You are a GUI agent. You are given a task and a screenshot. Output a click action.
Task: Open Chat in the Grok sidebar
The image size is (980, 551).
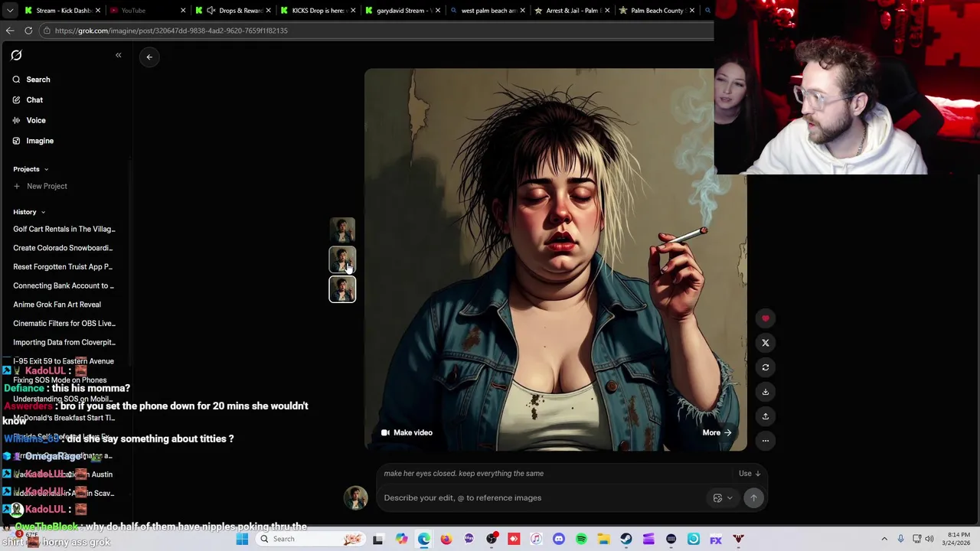click(x=28, y=100)
